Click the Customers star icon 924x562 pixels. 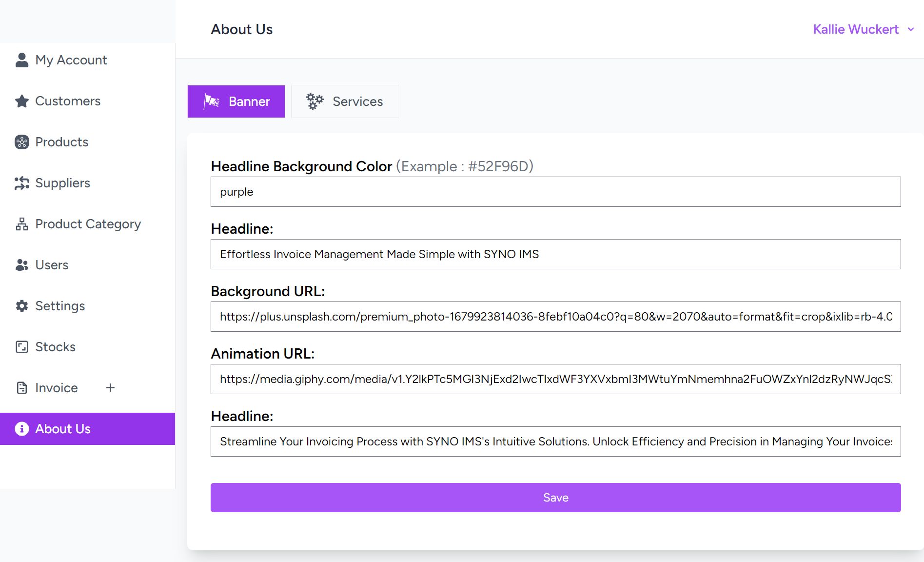pyautogui.click(x=22, y=101)
